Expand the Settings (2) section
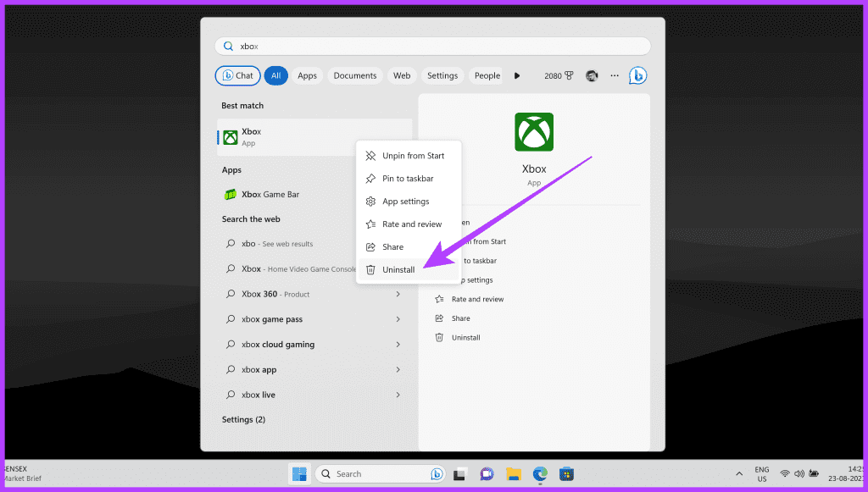Viewport: 868px width, 492px height. [x=243, y=419]
